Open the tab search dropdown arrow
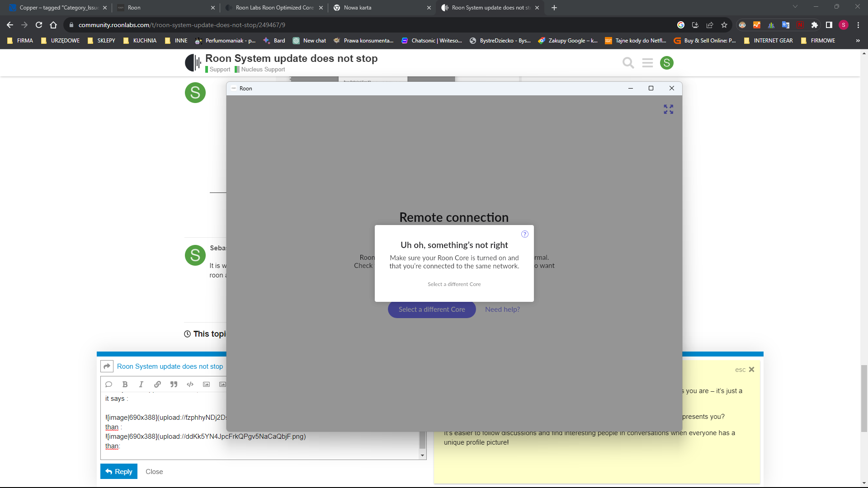Image resolution: width=868 pixels, height=488 pixels. [795, 7]
